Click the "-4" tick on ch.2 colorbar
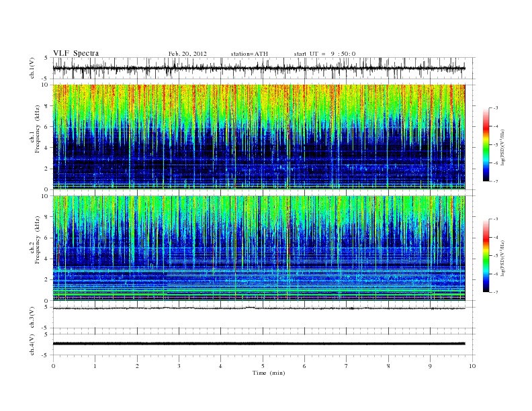532x411 pixels. point(495,237)
